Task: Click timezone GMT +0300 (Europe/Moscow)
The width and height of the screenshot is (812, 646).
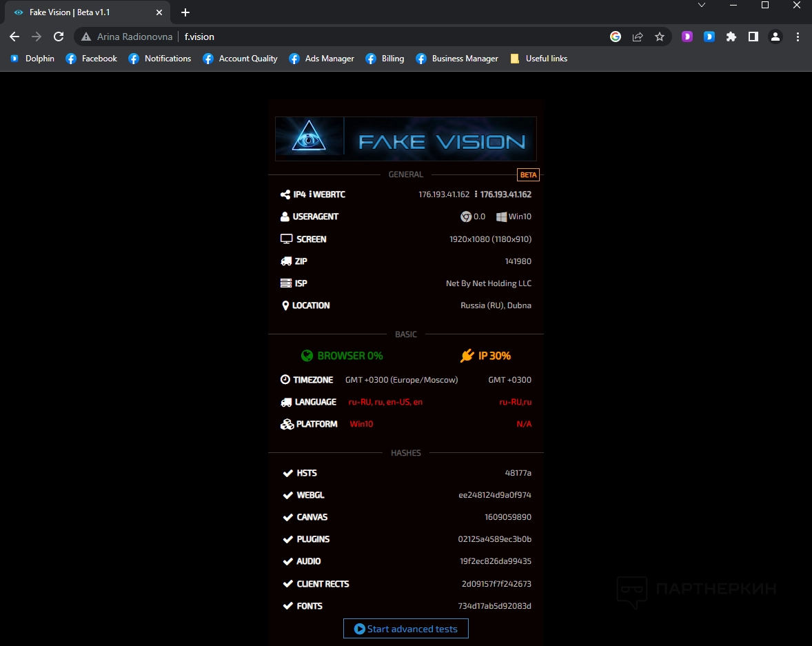Action: (x=401, y=380)
